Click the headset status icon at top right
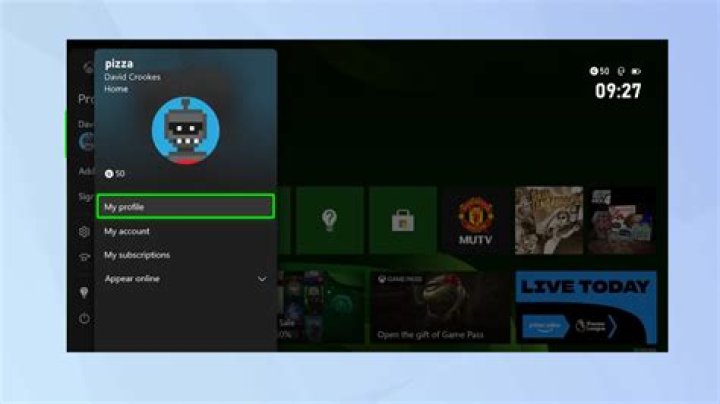This screenshot has height=404, width=720. tap(620, 71)
